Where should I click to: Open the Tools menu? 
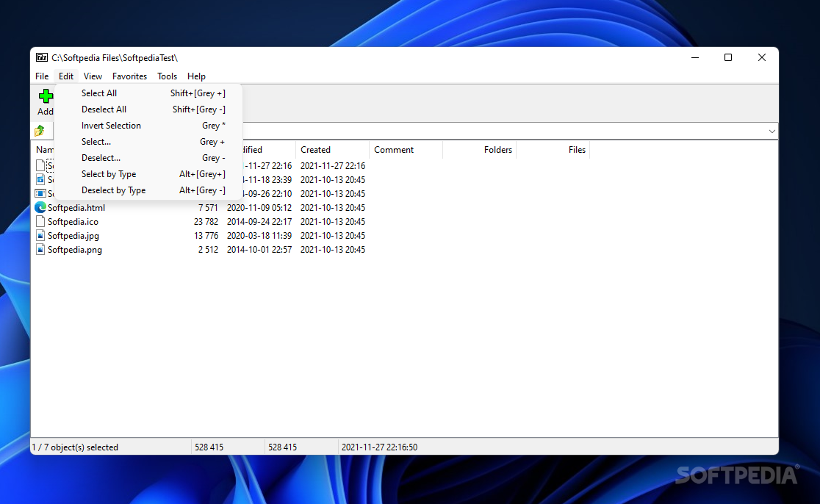[168, 76]
